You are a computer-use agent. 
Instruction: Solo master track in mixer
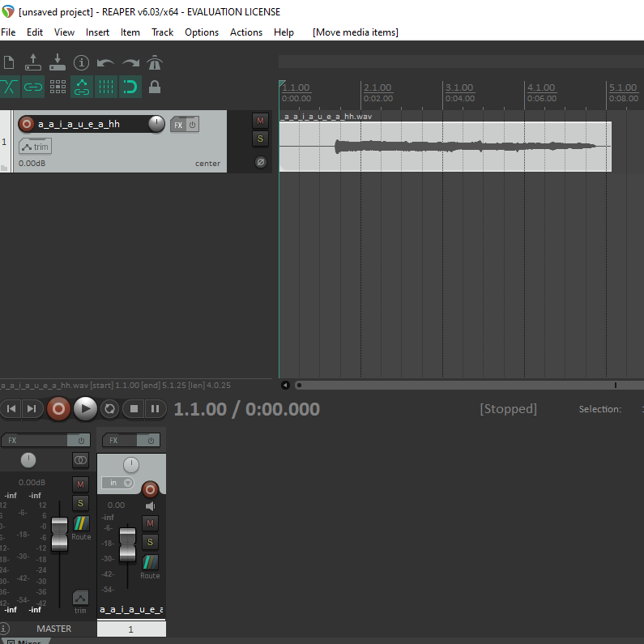point(80,503)
